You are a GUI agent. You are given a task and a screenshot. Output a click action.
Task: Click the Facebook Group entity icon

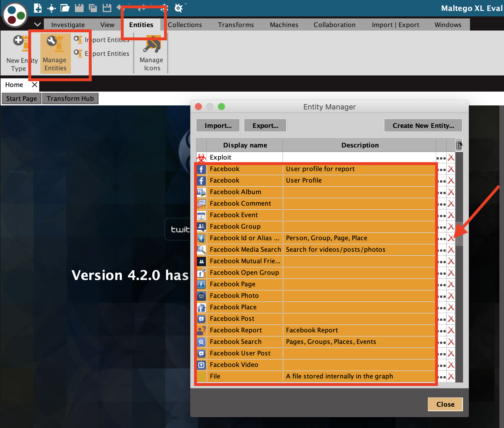pyautogui.click(x=201, y=227)
